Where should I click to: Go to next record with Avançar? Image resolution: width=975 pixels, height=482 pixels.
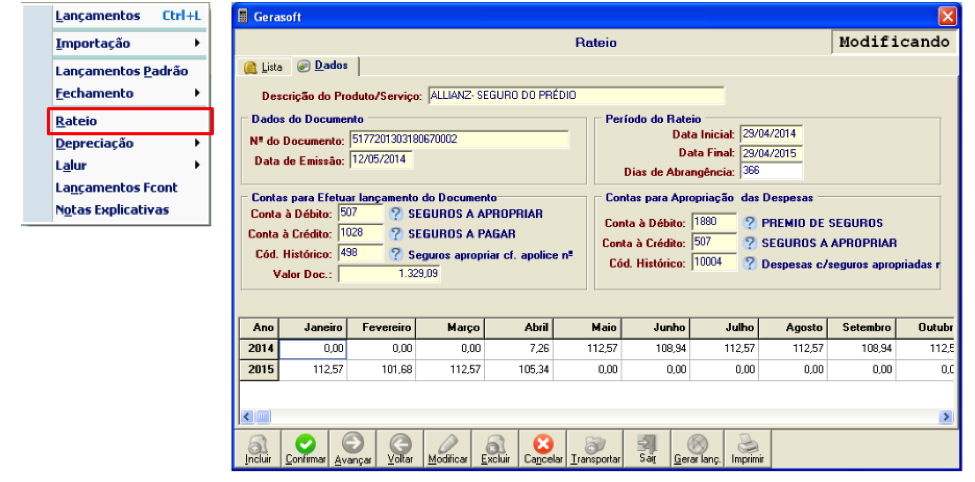[353, 449]
